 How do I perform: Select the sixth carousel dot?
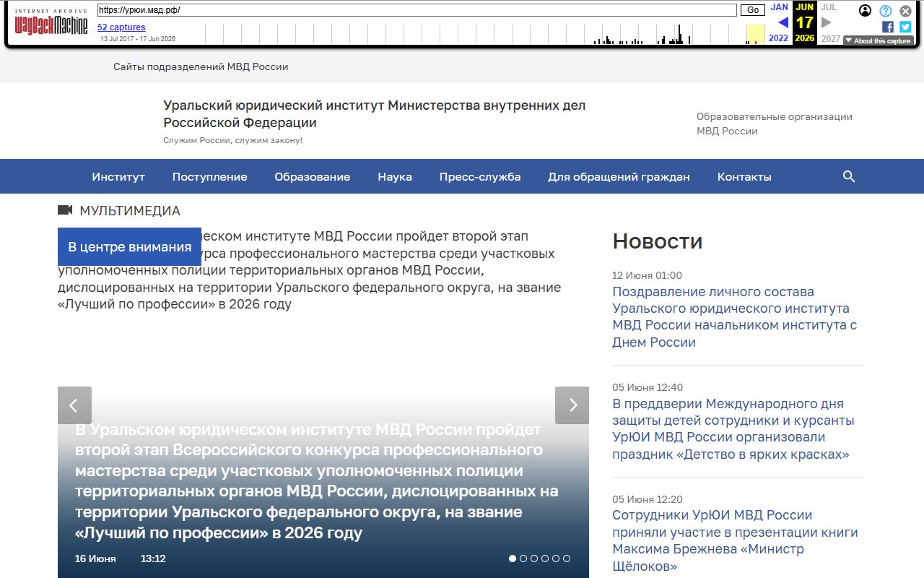[567, 558]
